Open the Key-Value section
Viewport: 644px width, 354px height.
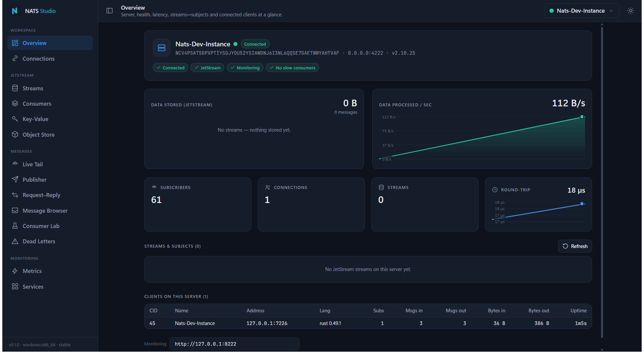pos(50,119)
